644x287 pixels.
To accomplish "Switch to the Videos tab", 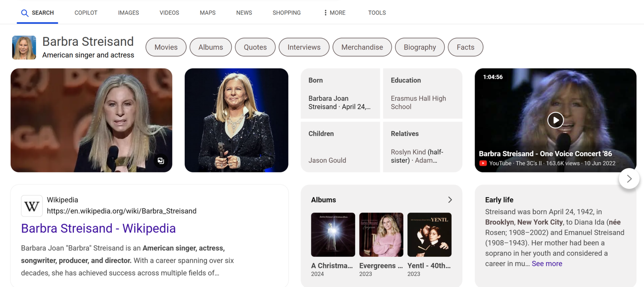I will [x=169, y=13].
